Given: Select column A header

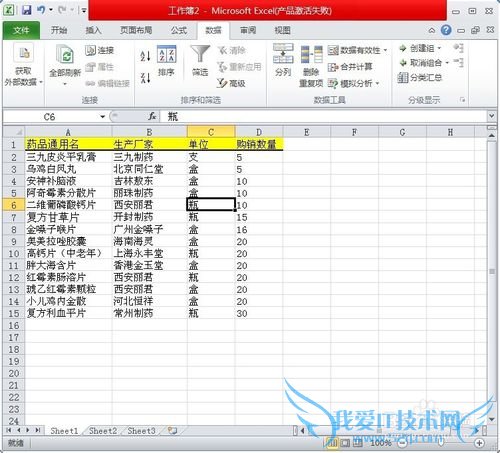Looking at the screenshot, I should coord(68,132).
